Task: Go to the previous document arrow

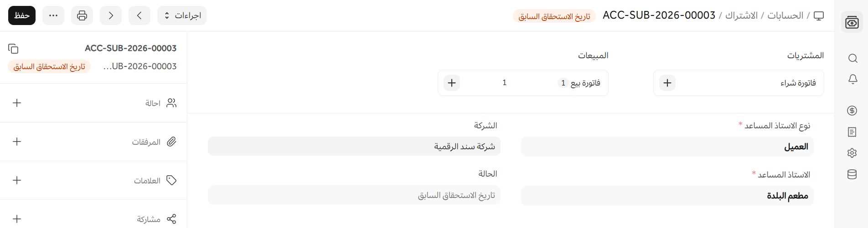Action: [x=139, y=15]
